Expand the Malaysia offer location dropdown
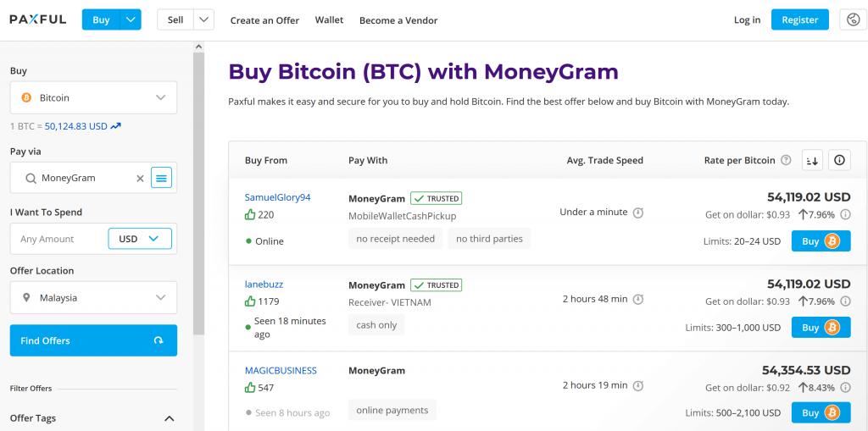Image resolution: width=868 pixels, height=431 pixels. (x=160, y=298)
